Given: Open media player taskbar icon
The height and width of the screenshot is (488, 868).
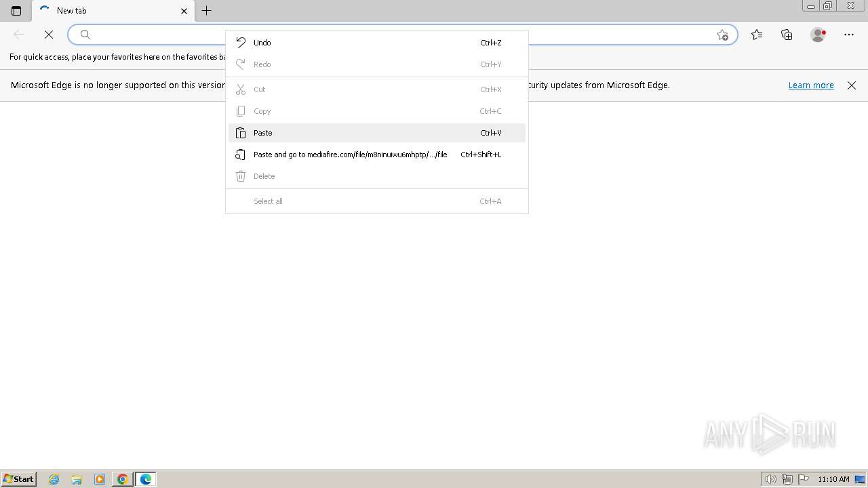Looking at the screenshot, I should point(100,479).
